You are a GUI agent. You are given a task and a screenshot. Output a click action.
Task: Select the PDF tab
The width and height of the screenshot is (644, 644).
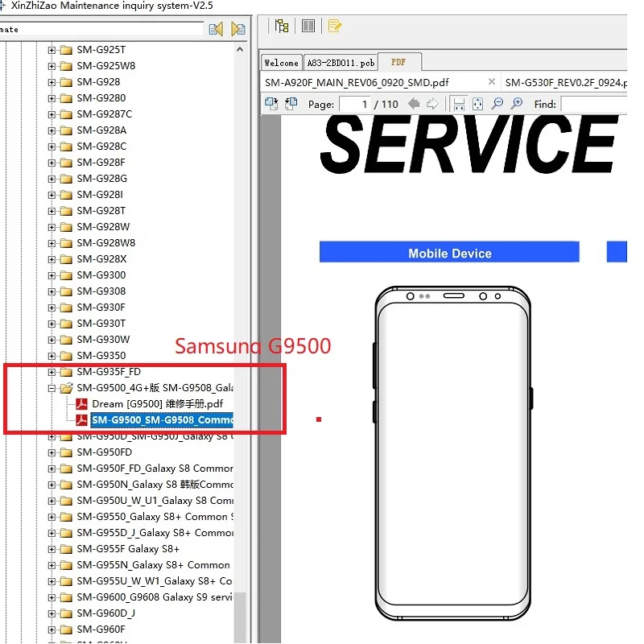398,62
